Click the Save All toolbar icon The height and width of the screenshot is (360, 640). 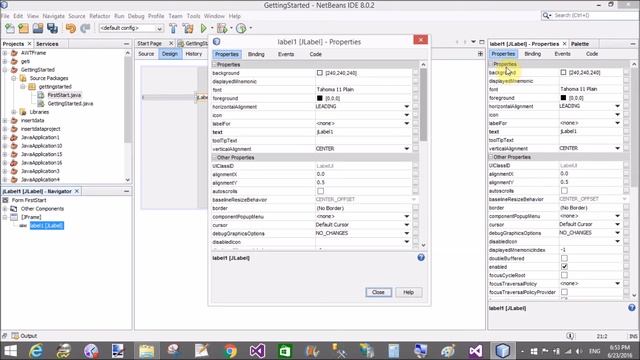point(52,28)
